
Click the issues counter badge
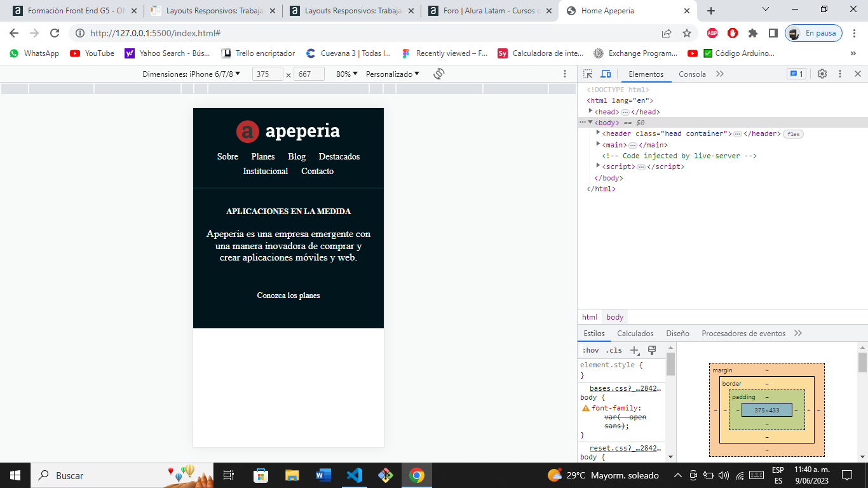[x=796, y=74]
